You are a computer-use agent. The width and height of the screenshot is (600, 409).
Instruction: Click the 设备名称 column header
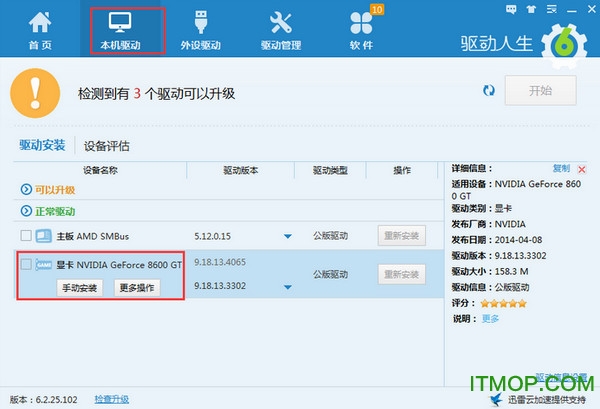point(100,170)
